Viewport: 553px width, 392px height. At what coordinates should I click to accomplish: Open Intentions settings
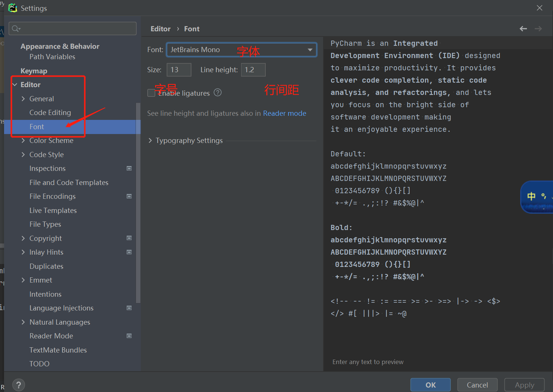tap(45, 294)
